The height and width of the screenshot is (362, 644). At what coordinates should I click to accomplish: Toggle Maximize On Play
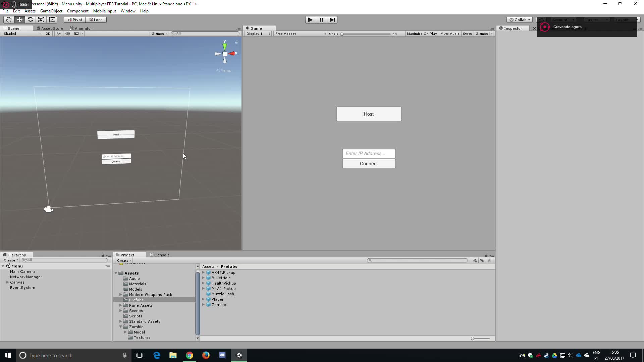point(422,34)
